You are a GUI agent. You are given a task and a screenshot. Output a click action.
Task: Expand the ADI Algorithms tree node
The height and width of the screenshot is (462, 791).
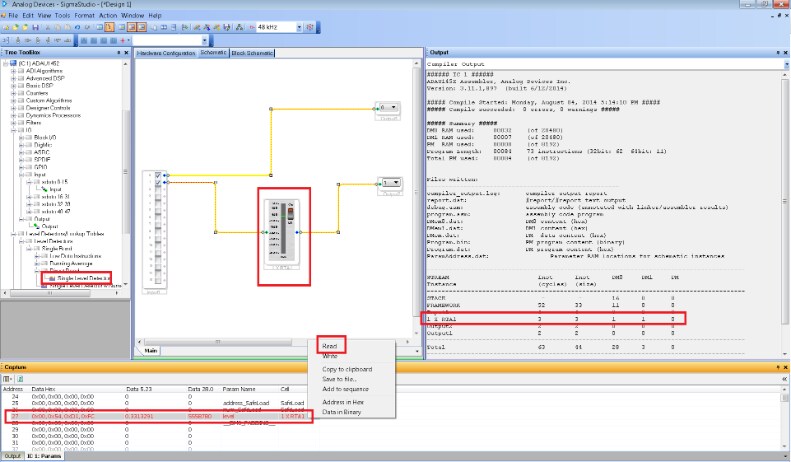click(14, 71)
